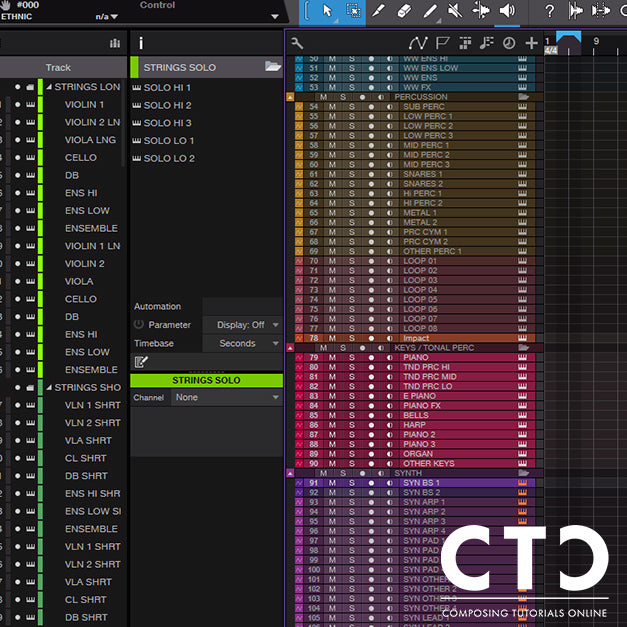Viewport: 627px width, 627px height.
Task: Collapse the STRINGS LON folder in list
Action: [x=48, y=87]
